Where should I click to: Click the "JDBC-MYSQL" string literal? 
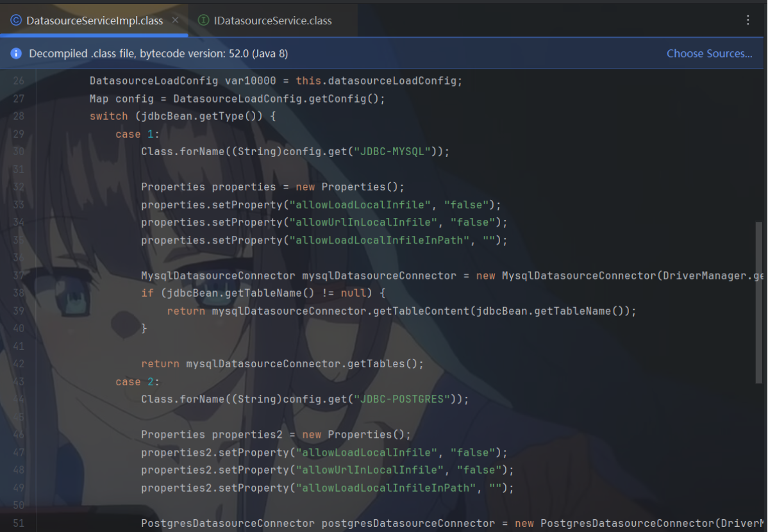coord(392,152)
